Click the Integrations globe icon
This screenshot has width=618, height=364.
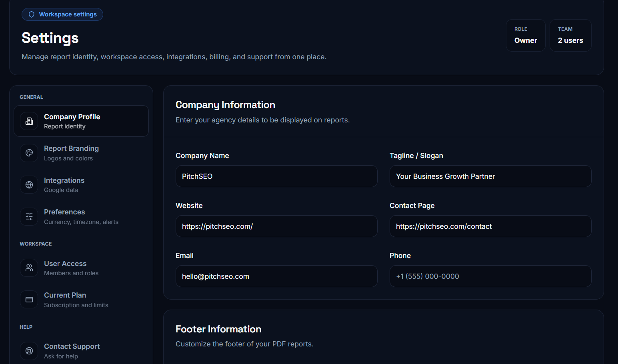(x=29, y=185)
